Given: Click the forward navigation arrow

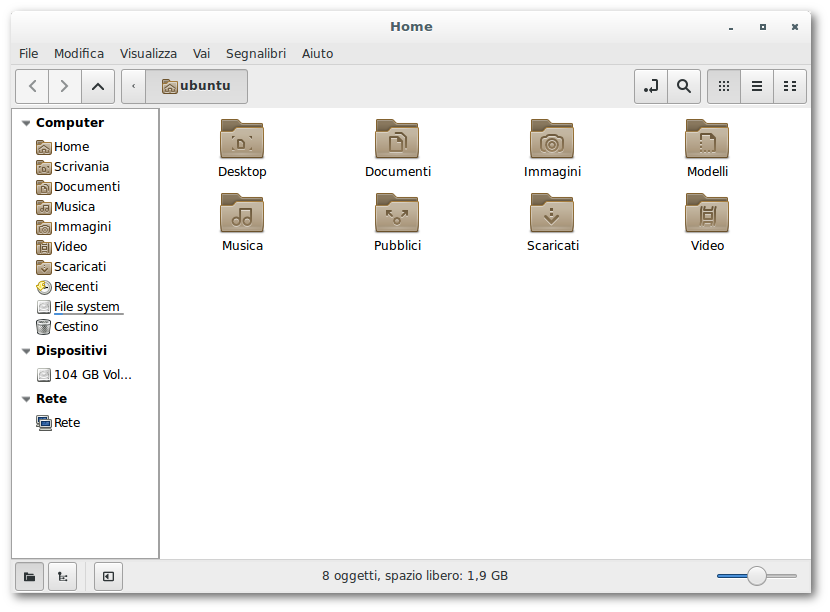Looking at the screenshot, I should pos(64,86).
